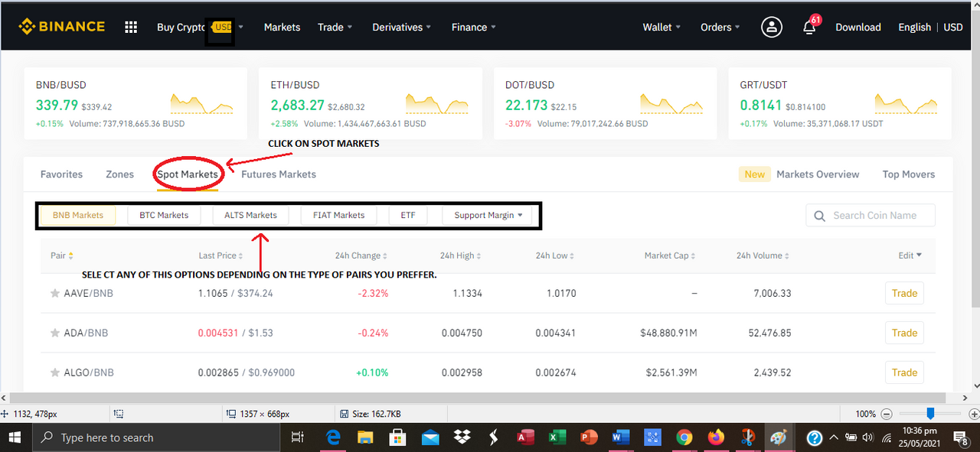Switch to the Spot Markets tab
Screen dimensions: 980x452
(188, 174)
